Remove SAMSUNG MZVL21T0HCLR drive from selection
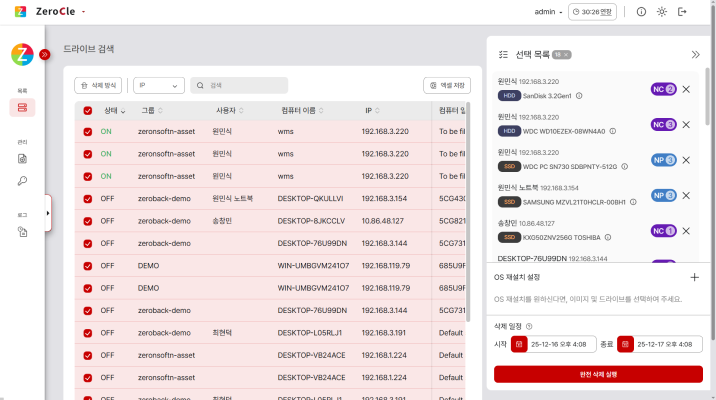The width and height of the screenshot is (716, 400). click(686, 195)
